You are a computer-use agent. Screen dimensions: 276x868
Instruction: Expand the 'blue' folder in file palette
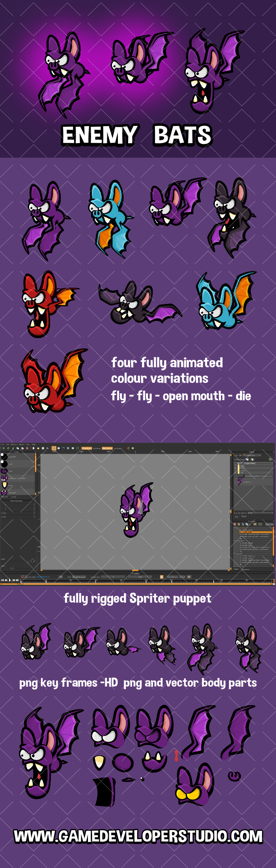235,468
